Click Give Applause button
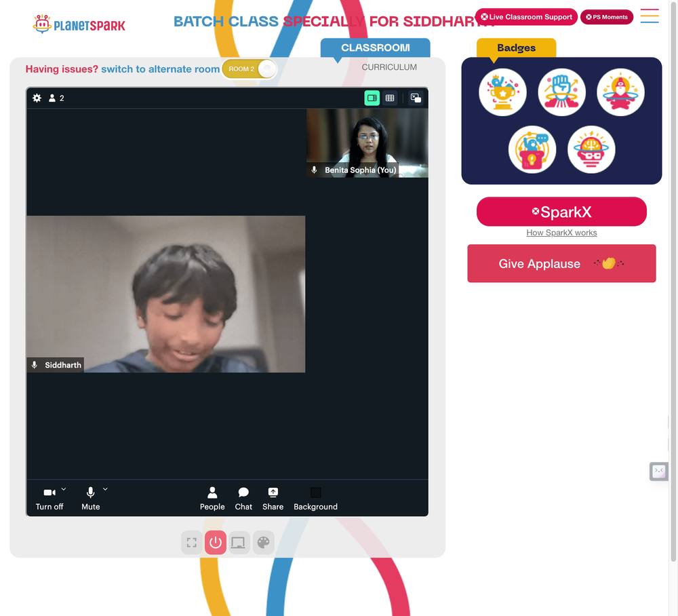The width and height of the screenshot is (678, 616). pyautogui.click(x=561, y=263)
